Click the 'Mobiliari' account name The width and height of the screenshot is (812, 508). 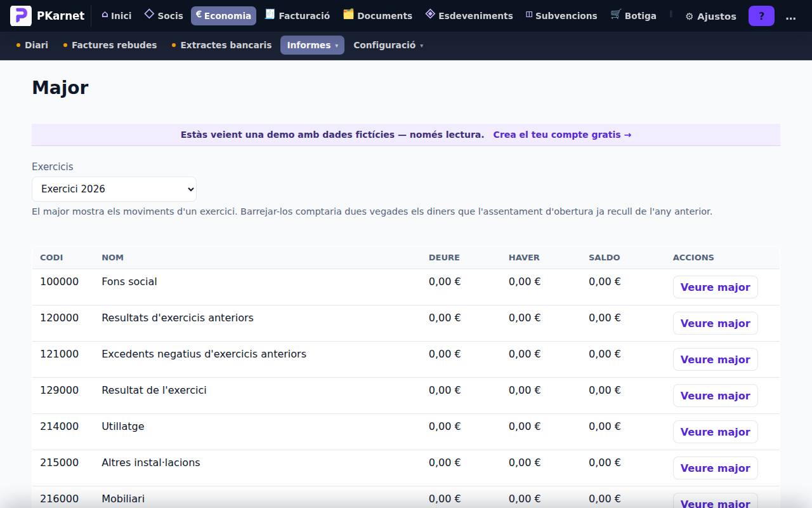(x=123, y=498)
